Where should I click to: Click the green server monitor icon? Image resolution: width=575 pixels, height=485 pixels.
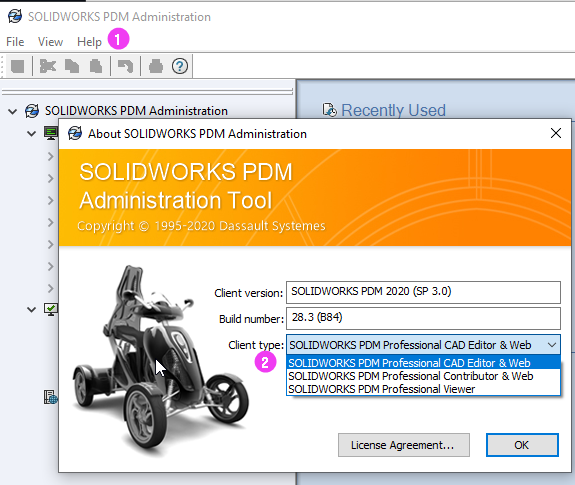[51, 133]
